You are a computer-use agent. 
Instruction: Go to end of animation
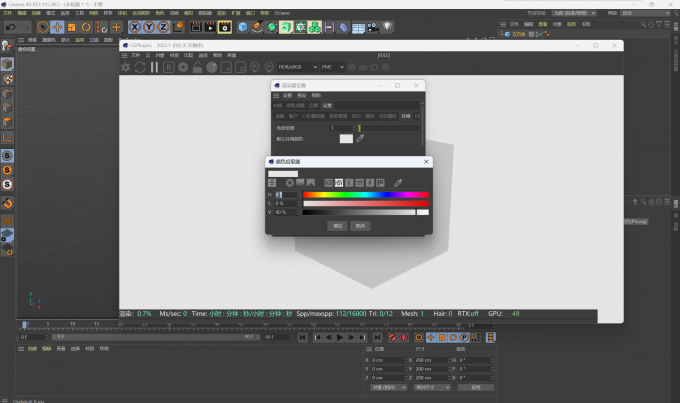(x=377, y=337)
